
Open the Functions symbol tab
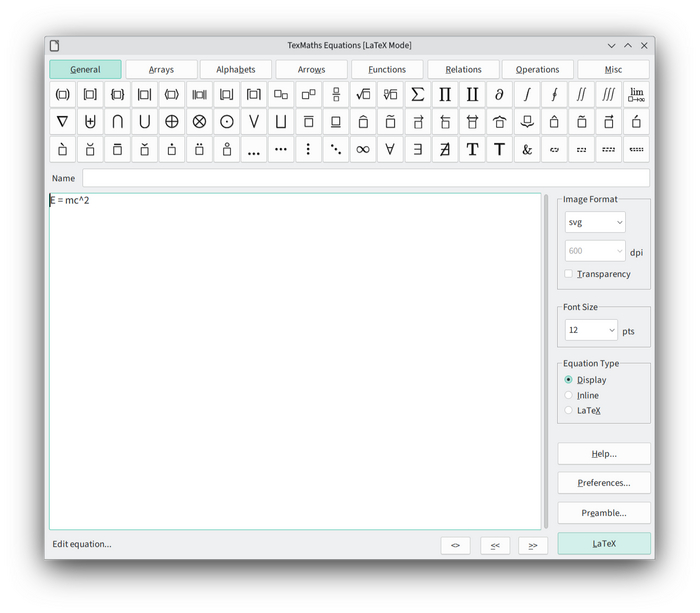(387, 70)
